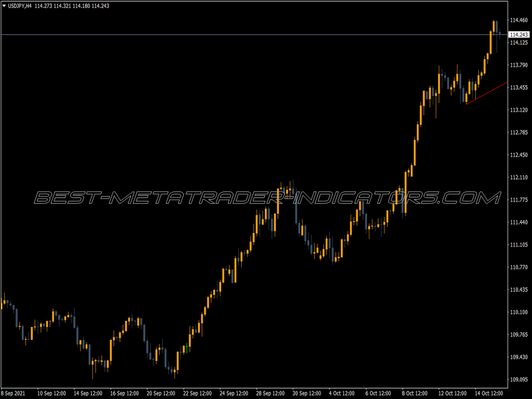Select the 112.785 price scale label

pyautogui.click(x=519, y=132)
